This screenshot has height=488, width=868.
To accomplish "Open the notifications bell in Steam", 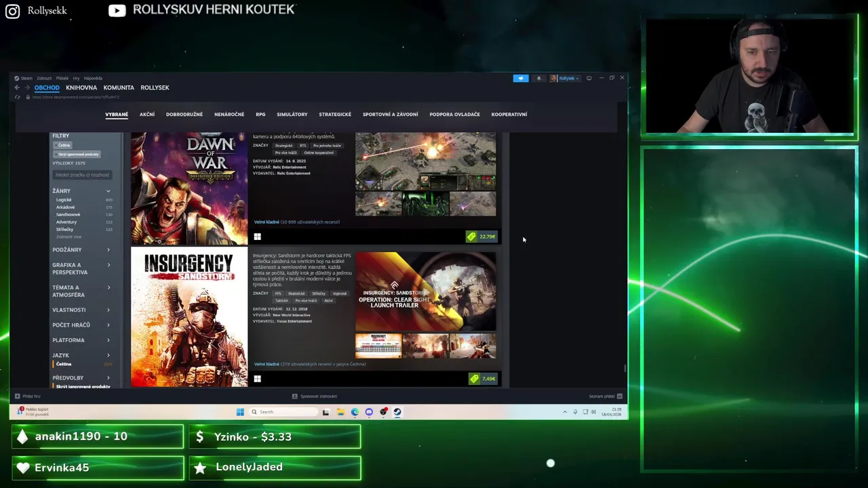I will [x=539, y=78].
